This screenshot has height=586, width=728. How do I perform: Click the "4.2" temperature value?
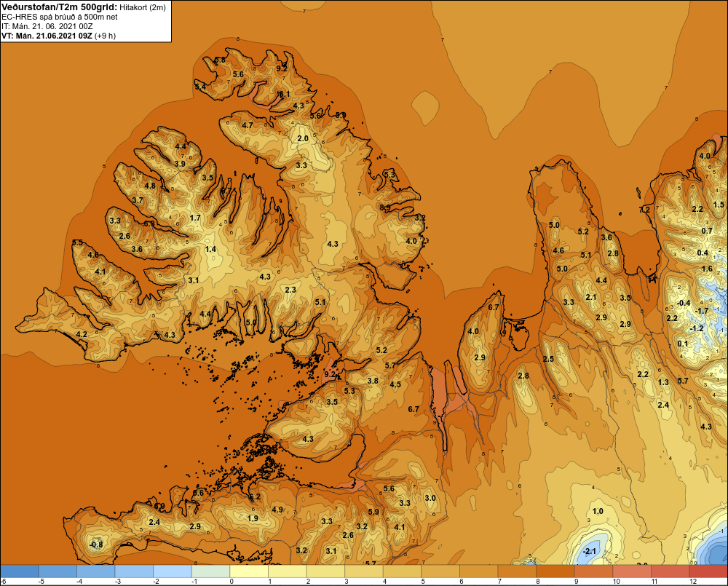[82, 334]
